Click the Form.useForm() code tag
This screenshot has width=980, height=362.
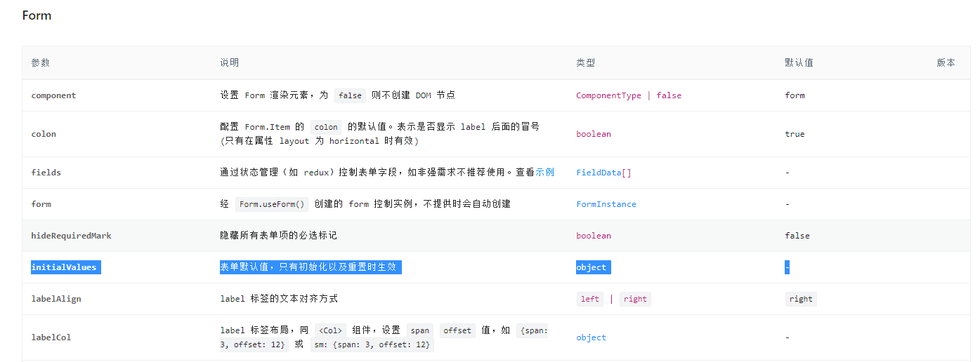coord(272,204)
